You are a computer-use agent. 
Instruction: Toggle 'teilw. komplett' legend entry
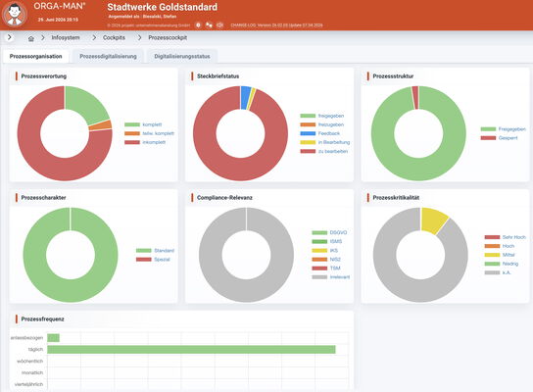(x=149, y=133)
